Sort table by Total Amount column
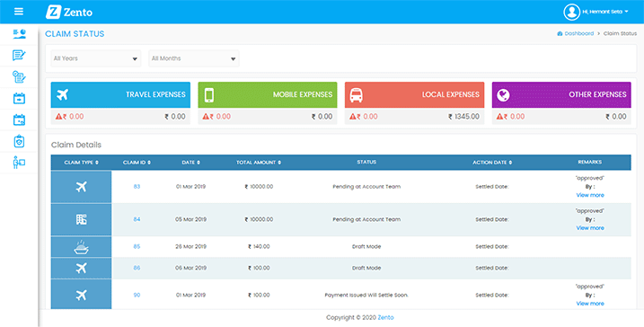Image resolution: width=644 pixels, height=327 pixels. point(259,163)
